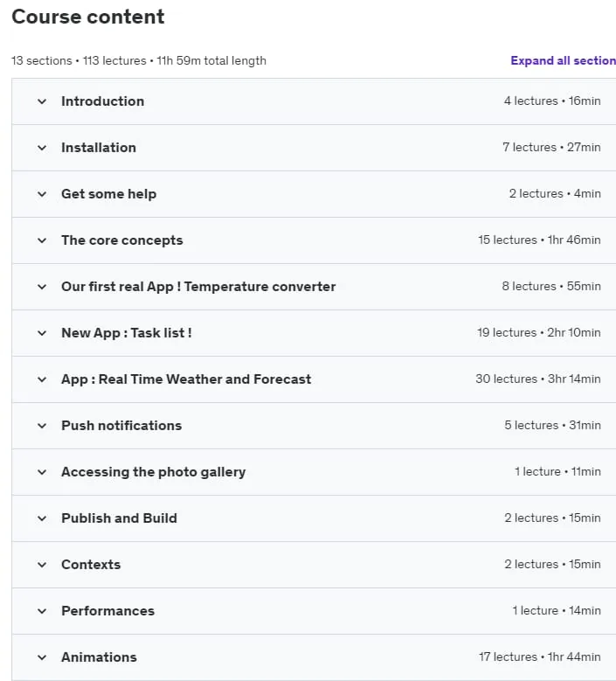Open Push notifications chevron arrow

(x=42, y=426)
